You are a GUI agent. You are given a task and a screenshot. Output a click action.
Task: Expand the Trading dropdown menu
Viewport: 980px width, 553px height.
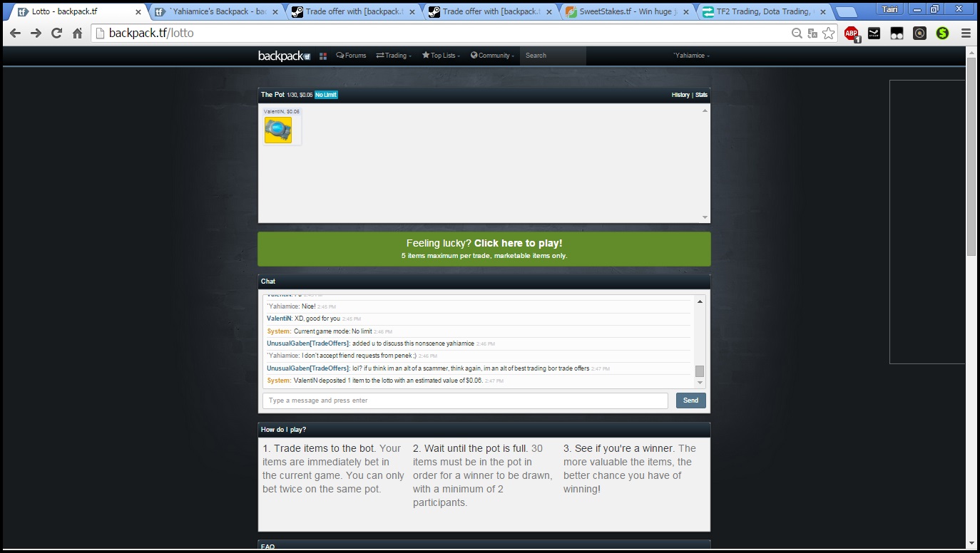[x=394, y=56]
